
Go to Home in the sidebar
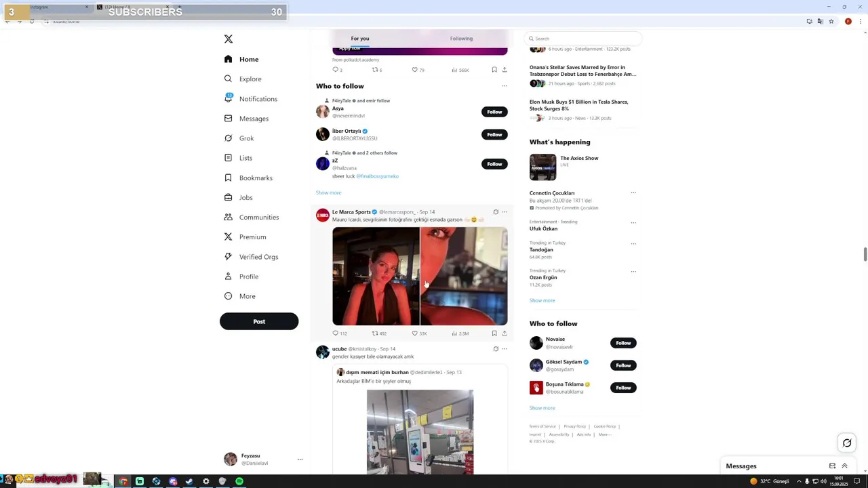[241, 59]
